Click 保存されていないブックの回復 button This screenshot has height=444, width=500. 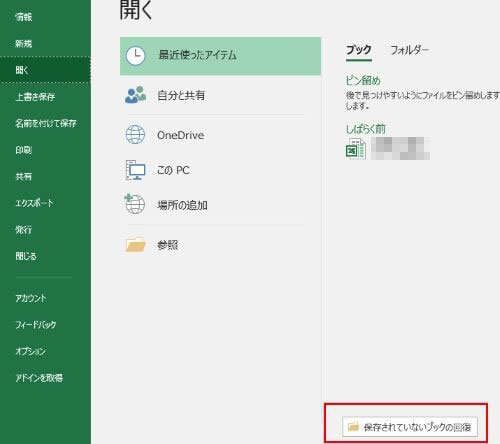(410, 427)
